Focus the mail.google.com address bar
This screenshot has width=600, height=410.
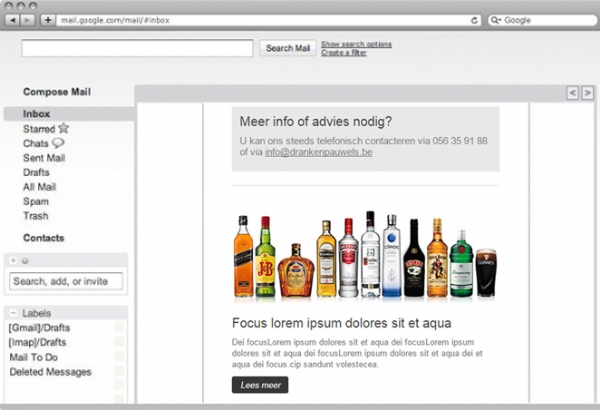tap(264, 20)
